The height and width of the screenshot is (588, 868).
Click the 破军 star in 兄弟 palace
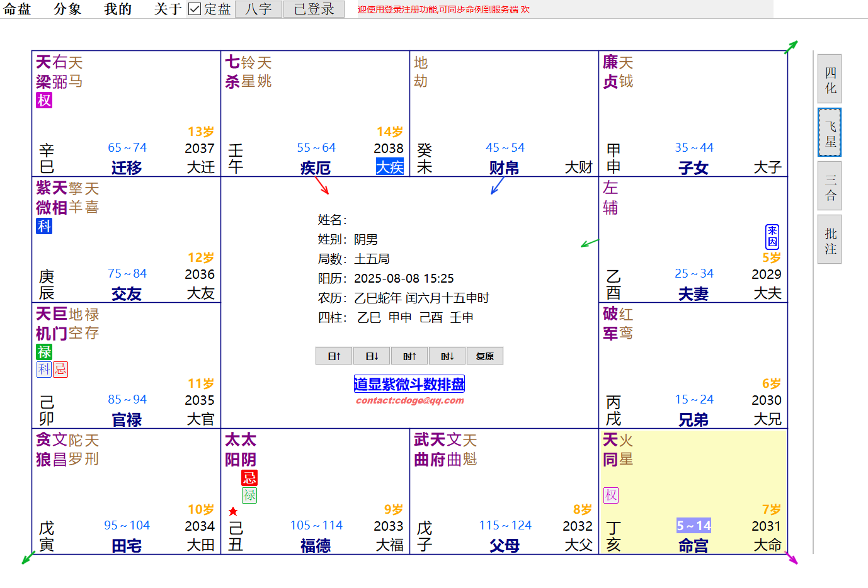[x=610, y=324]
